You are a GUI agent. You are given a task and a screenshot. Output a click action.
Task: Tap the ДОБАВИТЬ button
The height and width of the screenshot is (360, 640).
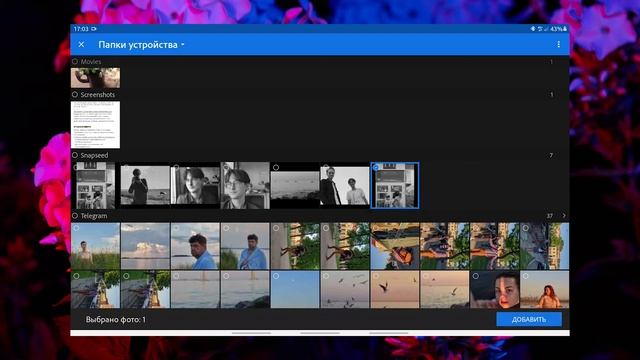coord(529,319)
